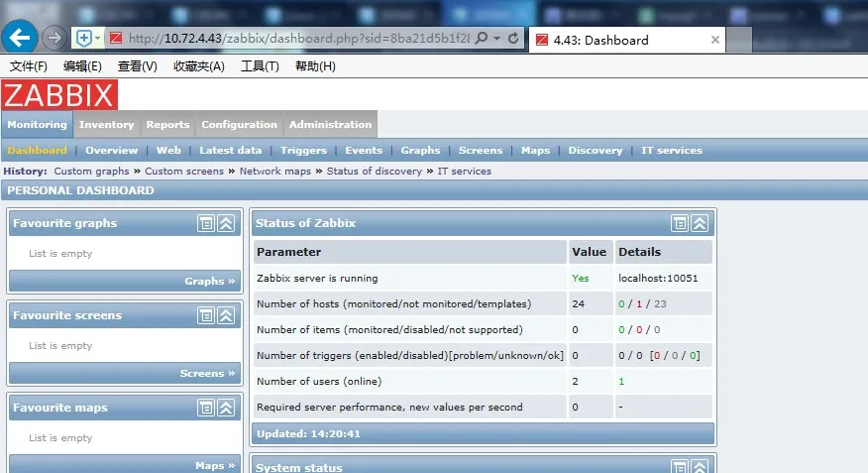Open Status of Zabbix widget menu icon
Image resolution: width=868 pixels, height=473 pixels.
coord(680,223)
